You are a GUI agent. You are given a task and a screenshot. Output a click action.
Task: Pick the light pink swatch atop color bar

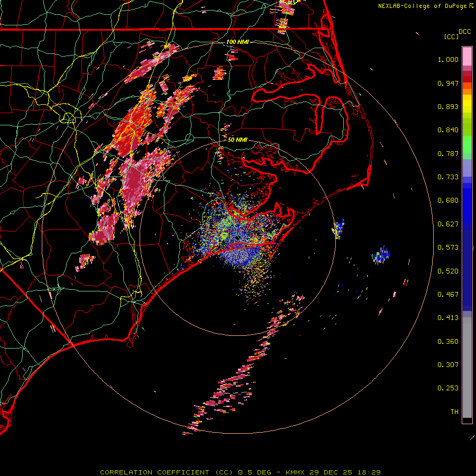(467, 57)
